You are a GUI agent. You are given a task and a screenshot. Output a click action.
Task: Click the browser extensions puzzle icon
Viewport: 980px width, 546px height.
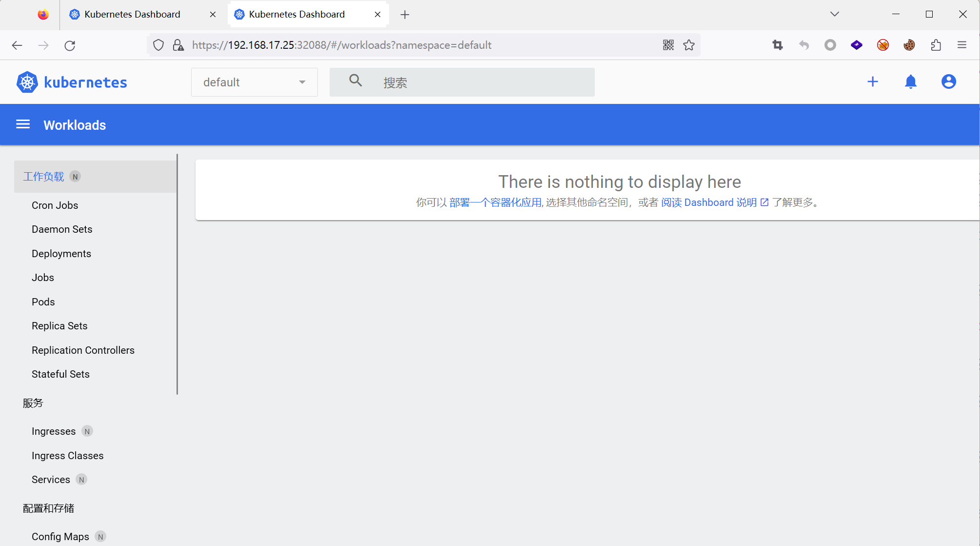coord(936,45)
